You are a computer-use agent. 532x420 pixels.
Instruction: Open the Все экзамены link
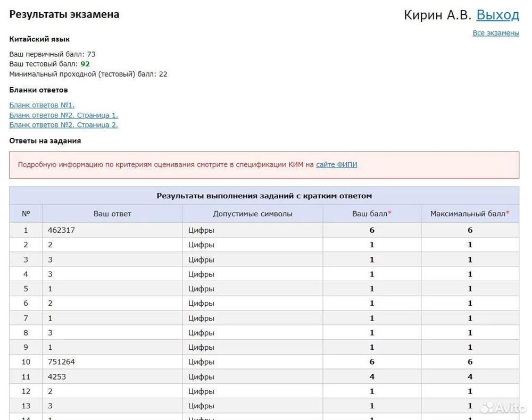496,33
